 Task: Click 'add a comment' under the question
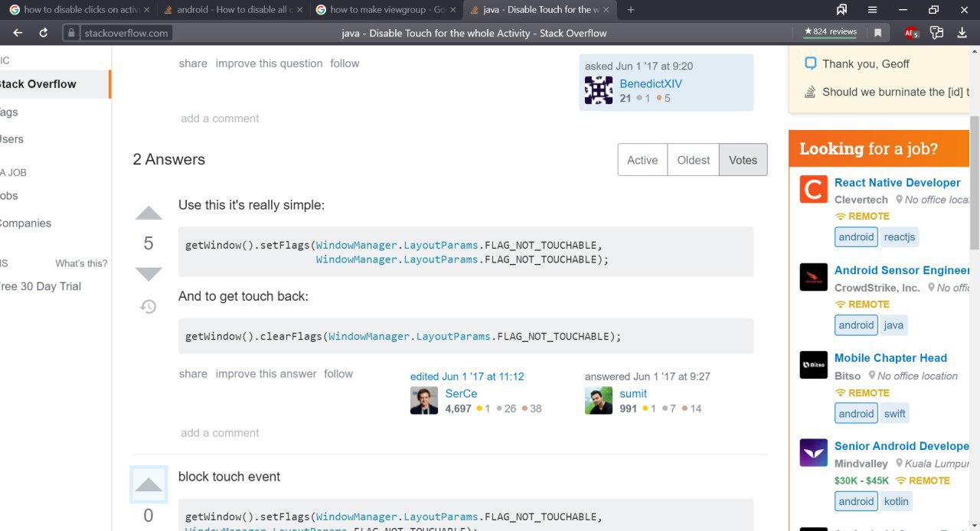click(220, 119)
